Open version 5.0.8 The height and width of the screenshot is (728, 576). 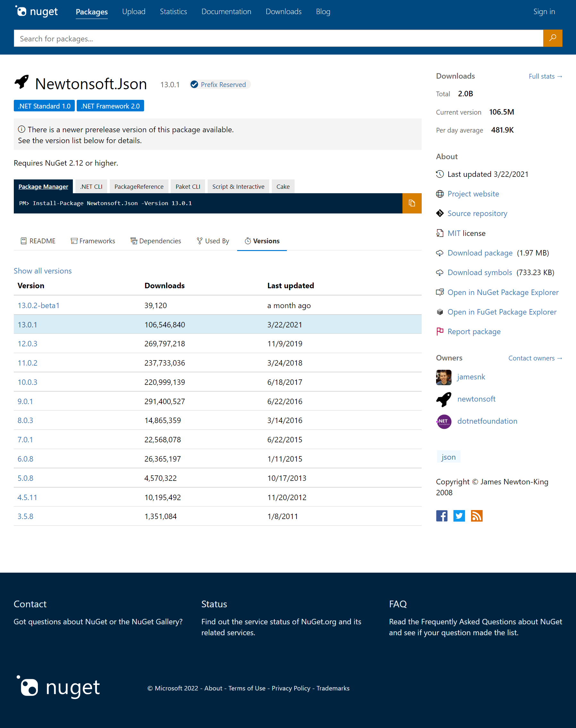(x=25, y=478)
